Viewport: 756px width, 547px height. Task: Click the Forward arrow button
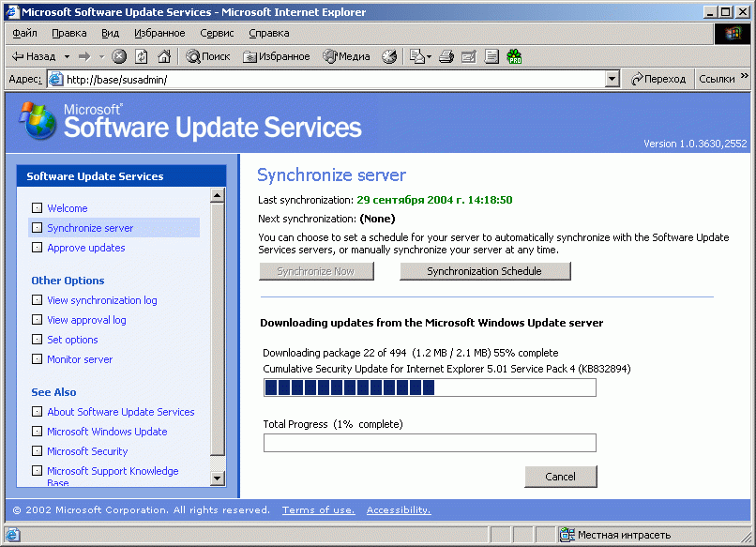84,56
